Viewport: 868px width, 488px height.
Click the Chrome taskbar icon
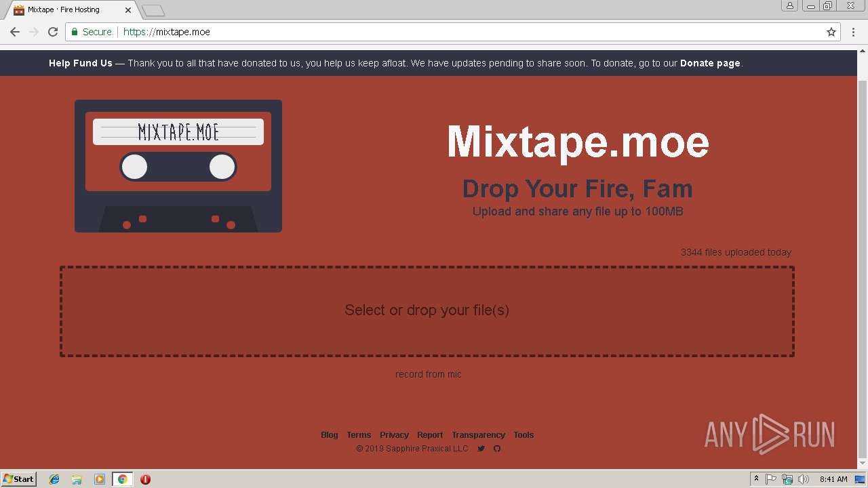pyautogui.click(x=122, y=479)
